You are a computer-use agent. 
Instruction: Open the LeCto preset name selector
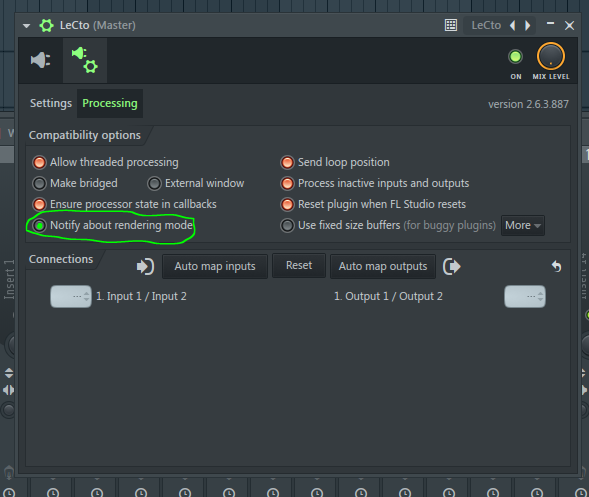(x=486, y=25)
